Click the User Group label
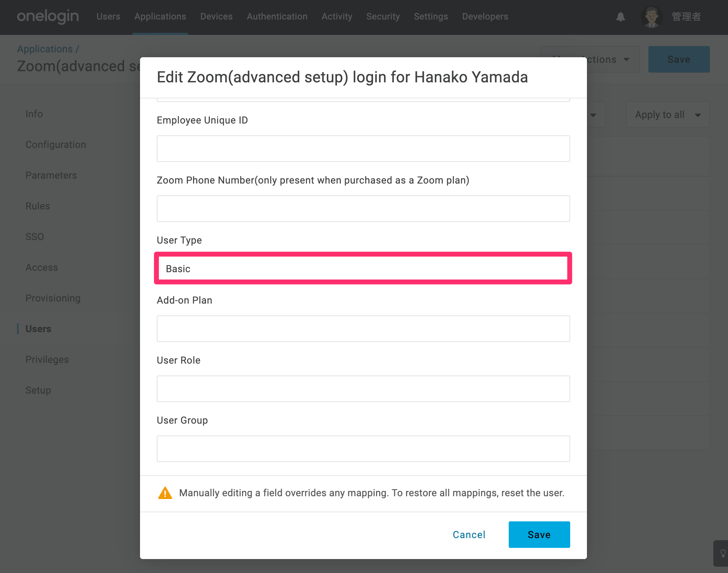The image size is (728, 573). [182, 420]
